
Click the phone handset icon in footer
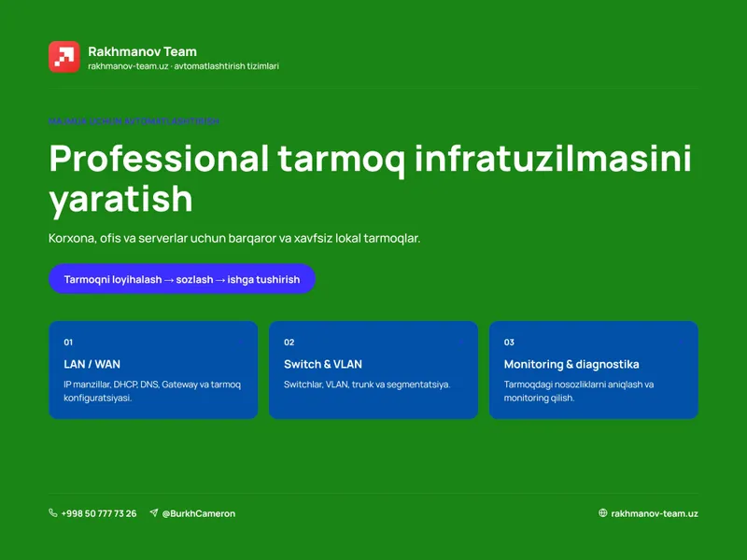tap(53, 512)
